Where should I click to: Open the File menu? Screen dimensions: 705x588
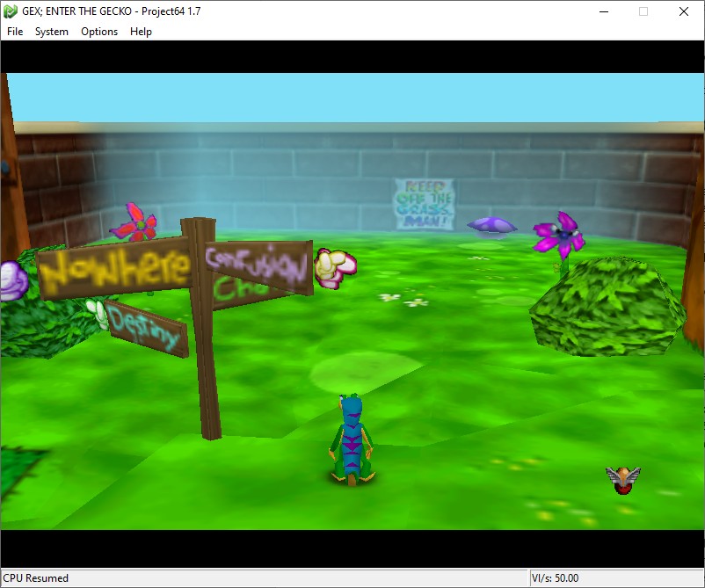pos(15,32)
